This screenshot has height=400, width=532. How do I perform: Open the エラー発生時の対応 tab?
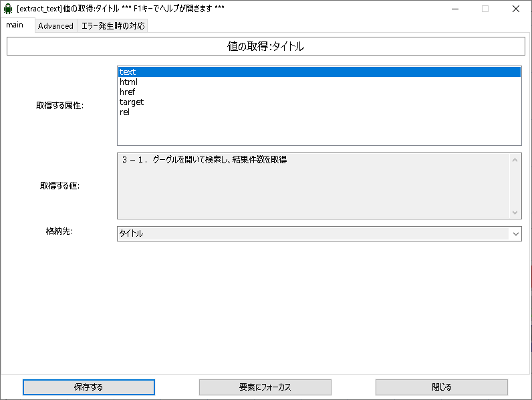(x=113, y=26)
